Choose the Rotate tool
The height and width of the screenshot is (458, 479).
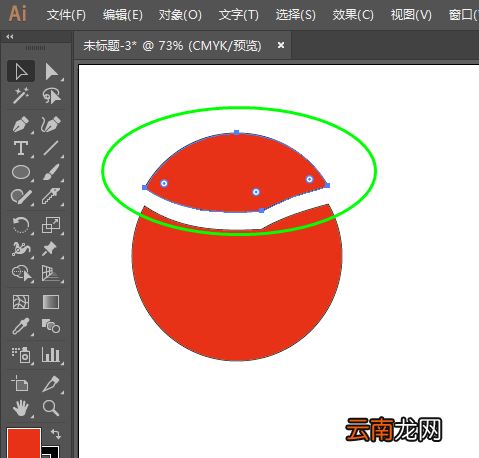[x=21, y=225]
